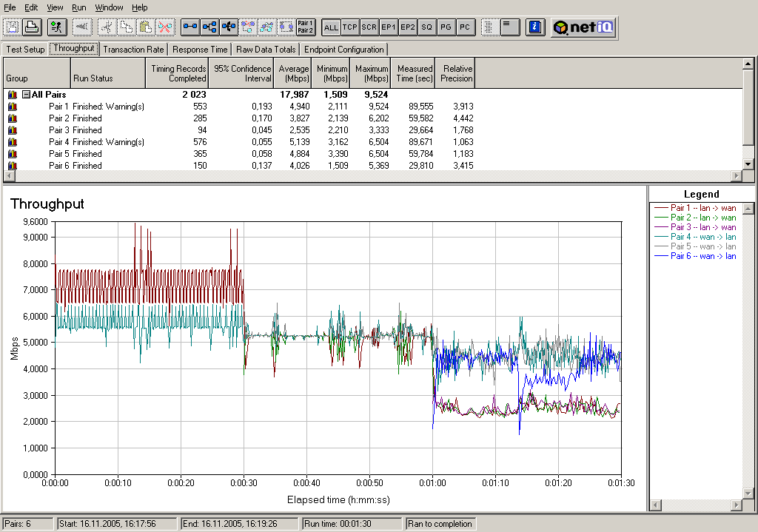Viewport: 758px width, 532px height.
Task: Collapse the All Pairs group
Action: [x=26, y=95]
